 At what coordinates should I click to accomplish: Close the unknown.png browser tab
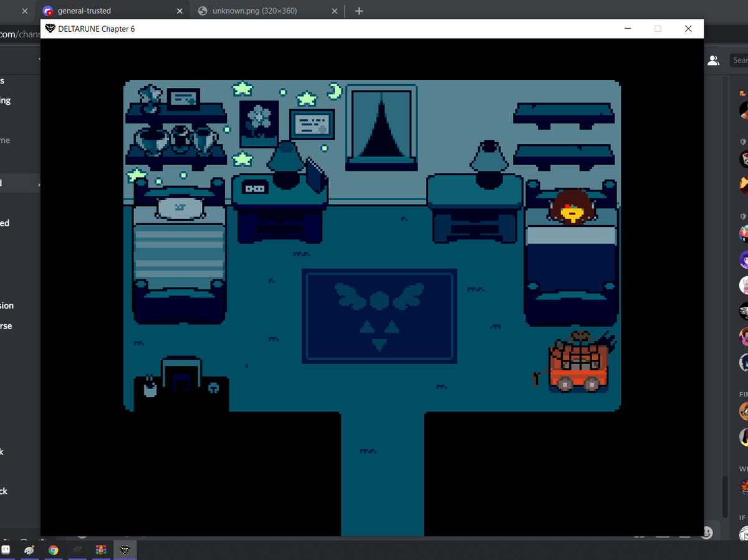coord(334,11)
